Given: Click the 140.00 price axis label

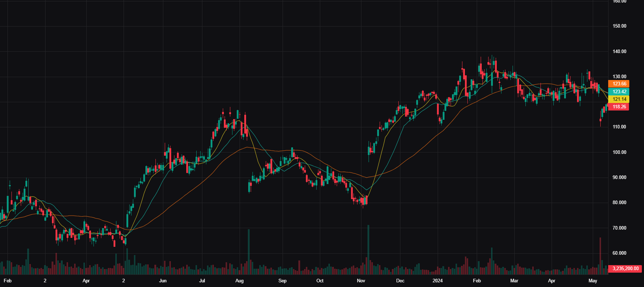Looking at the screenshot, I should pyautogui.click(x=620, y=51).
